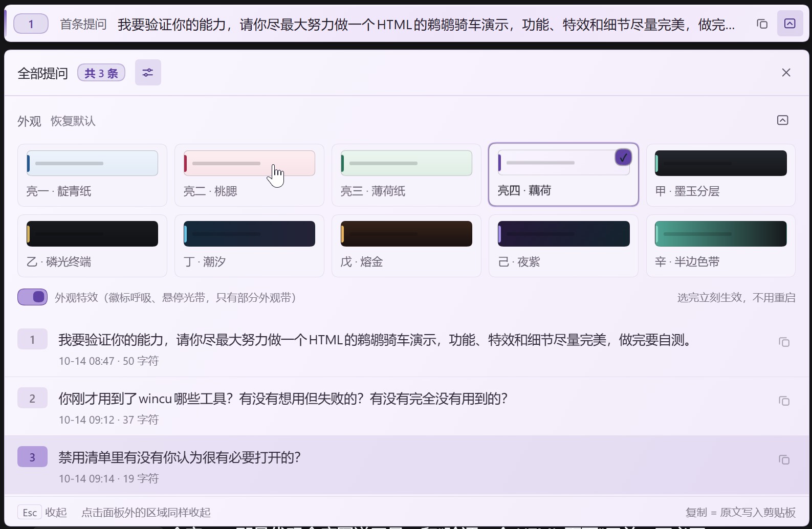812x529 pixels.
Task: Click number badge 2 in list
Action: tap(32, 398)
